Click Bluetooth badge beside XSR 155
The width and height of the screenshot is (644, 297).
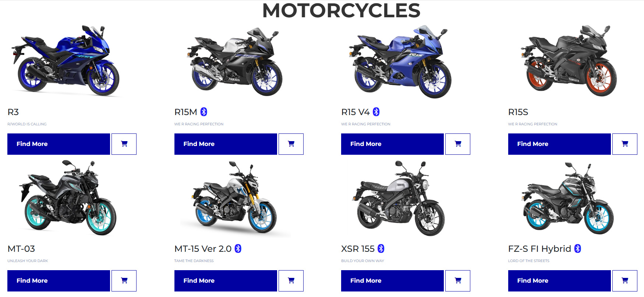381,248
